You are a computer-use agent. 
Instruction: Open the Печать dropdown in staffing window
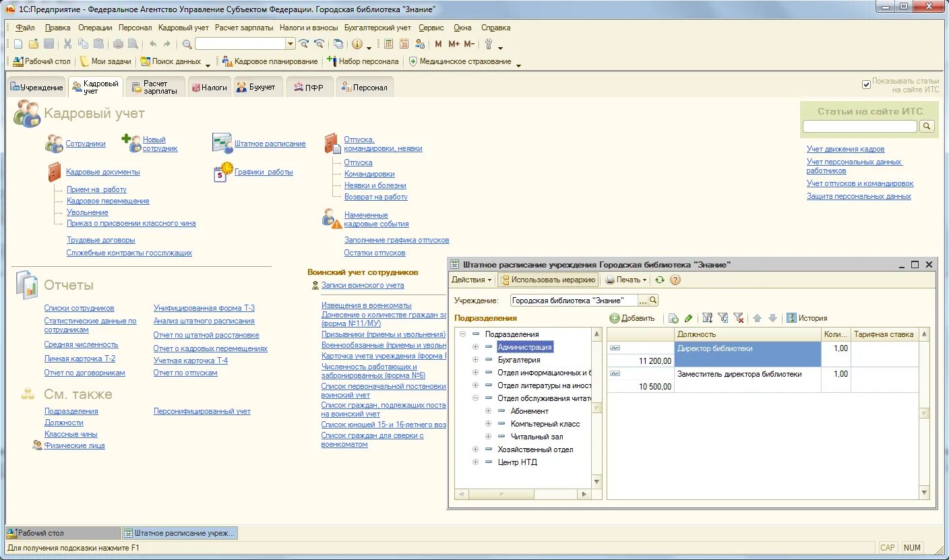coord(625,280)
